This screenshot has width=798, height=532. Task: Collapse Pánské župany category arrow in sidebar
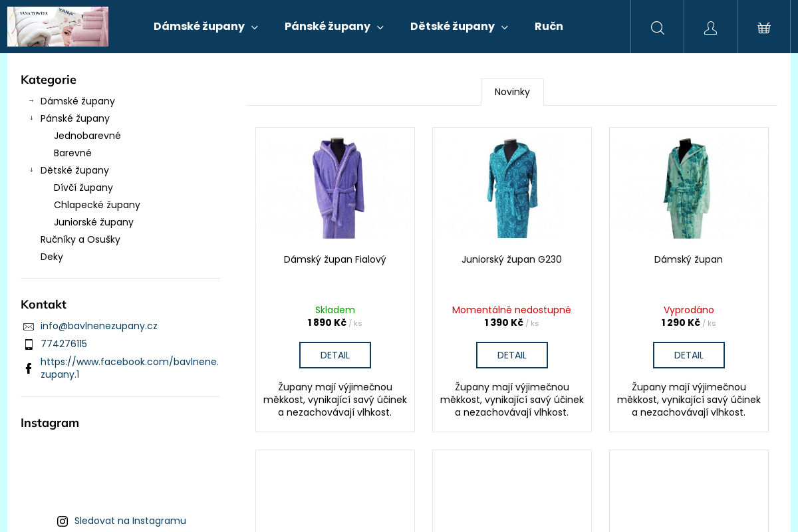coord(31,118)
